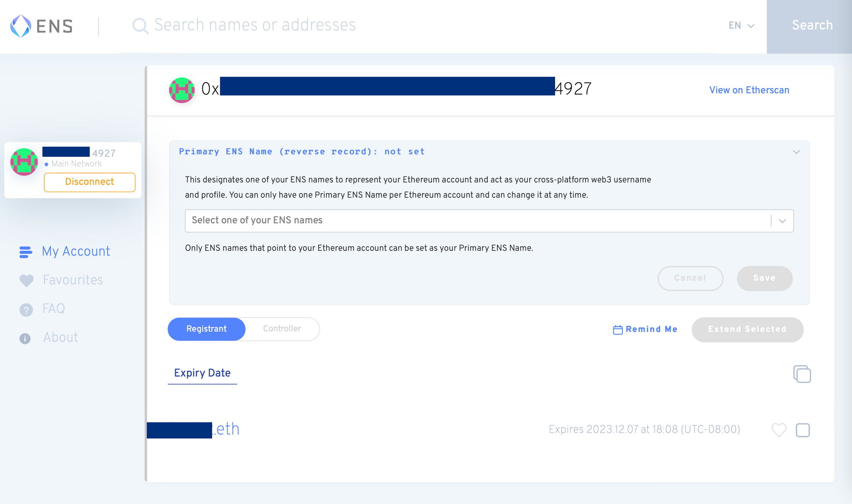This screenshot has width=852, height=504.
Task: Select the Registrant tab
Action: pos(207,329)
